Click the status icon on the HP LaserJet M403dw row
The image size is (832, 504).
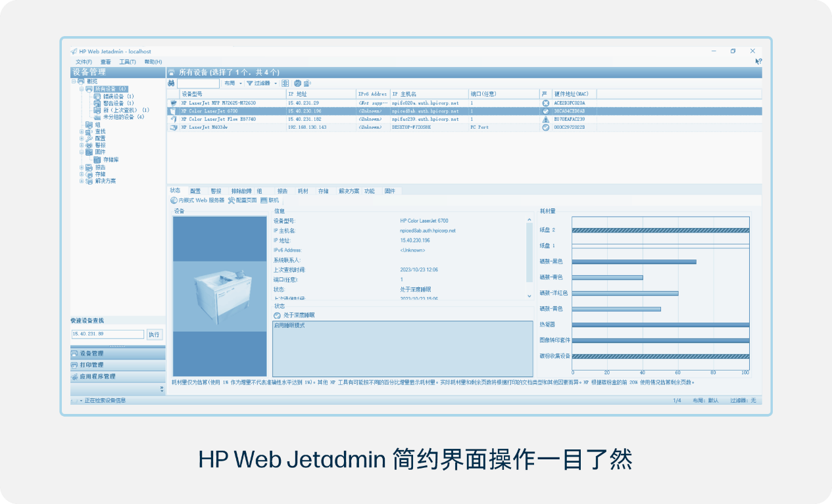click(x=545, y=127)
